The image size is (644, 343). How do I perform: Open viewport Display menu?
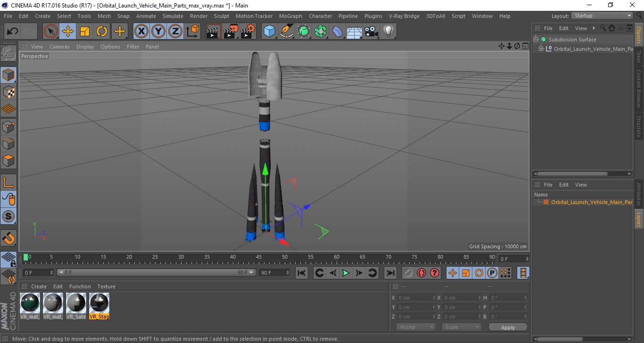pyautogui.click(x=85, y=47)
